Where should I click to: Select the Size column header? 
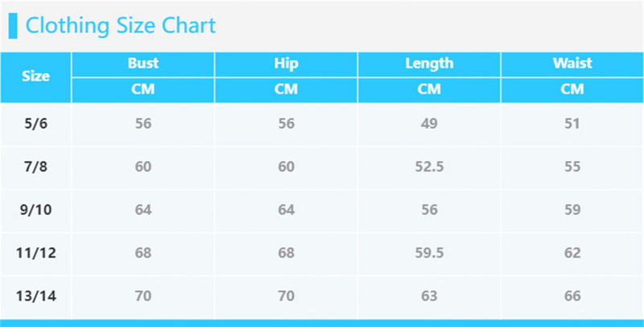[x=35, y=77]
